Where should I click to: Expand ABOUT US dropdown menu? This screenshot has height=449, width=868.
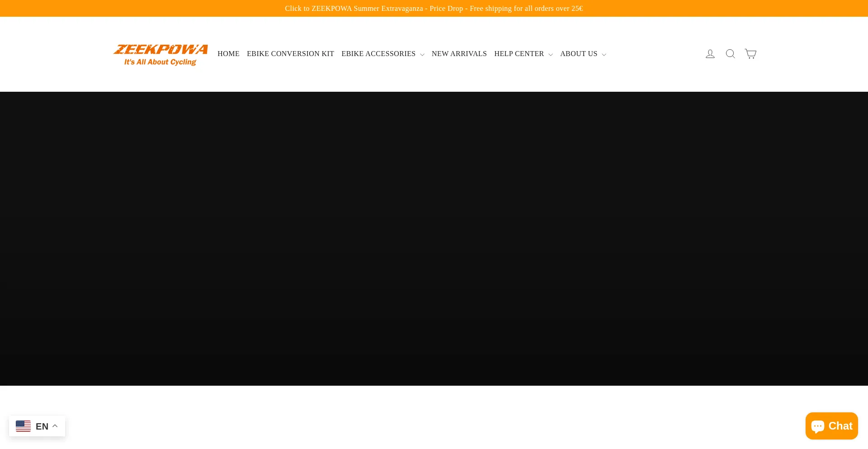(583, 54)
